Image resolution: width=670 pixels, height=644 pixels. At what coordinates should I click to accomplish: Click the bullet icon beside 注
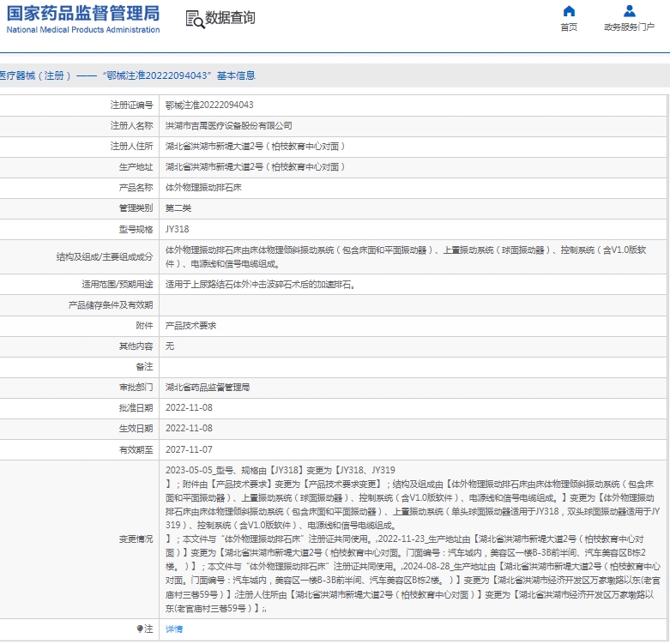click(x=139, y=629)
